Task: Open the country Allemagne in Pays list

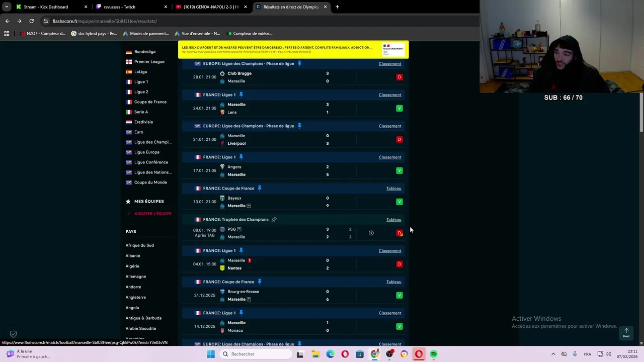Action: pyautogui.click(x=136, y=277)
